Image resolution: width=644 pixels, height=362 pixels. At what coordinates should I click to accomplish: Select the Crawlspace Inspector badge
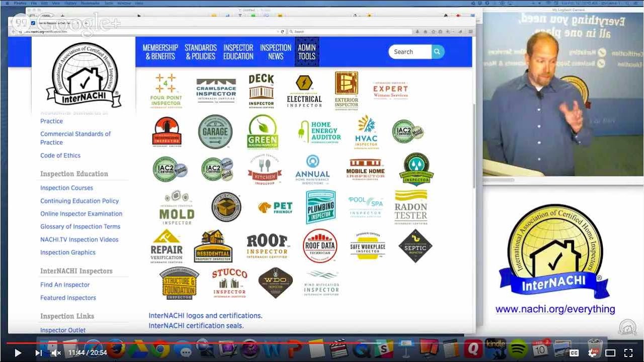[216, 90]
